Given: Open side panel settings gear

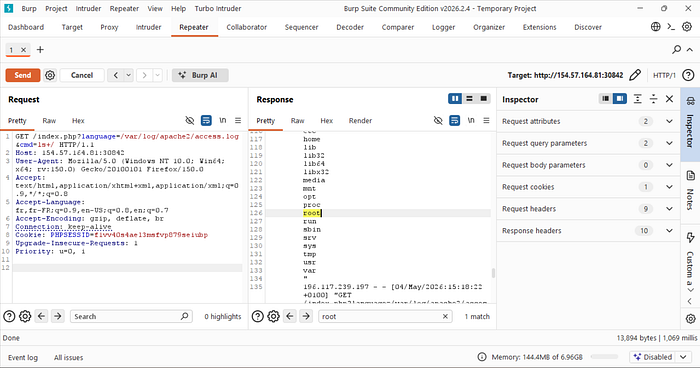Looking at the screenshot, I should [690, 318].
